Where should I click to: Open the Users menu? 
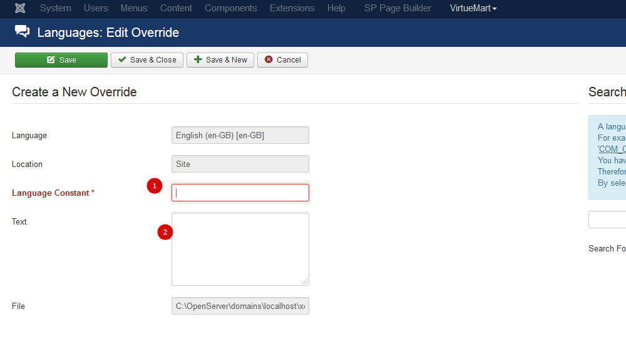[96, 8]
